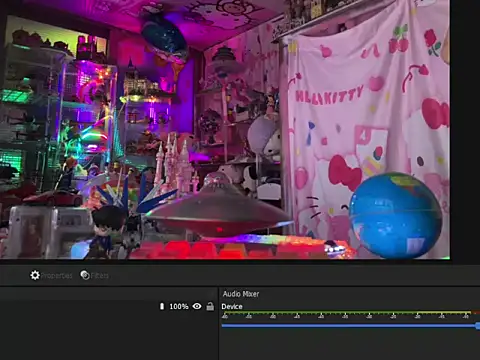Select the blue globe in preview
Image resolution: width=480 pixels, height=360 pixels.
[395, 215]
